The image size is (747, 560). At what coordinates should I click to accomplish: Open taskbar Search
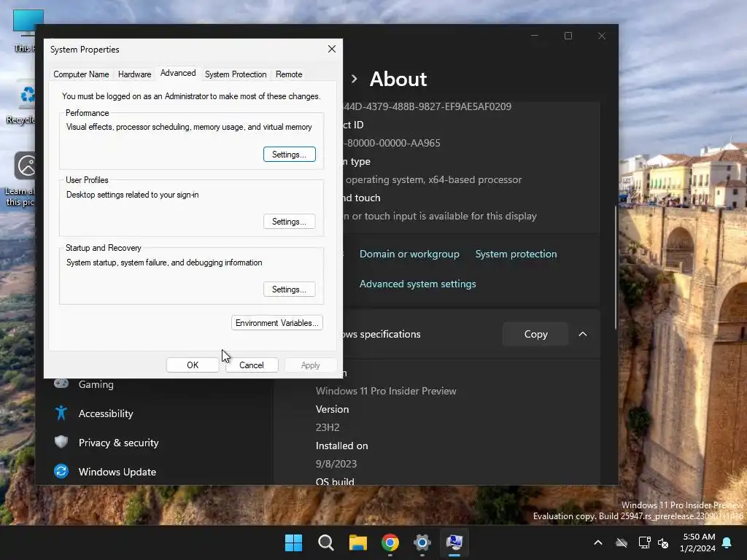click(x=326, y=542)
